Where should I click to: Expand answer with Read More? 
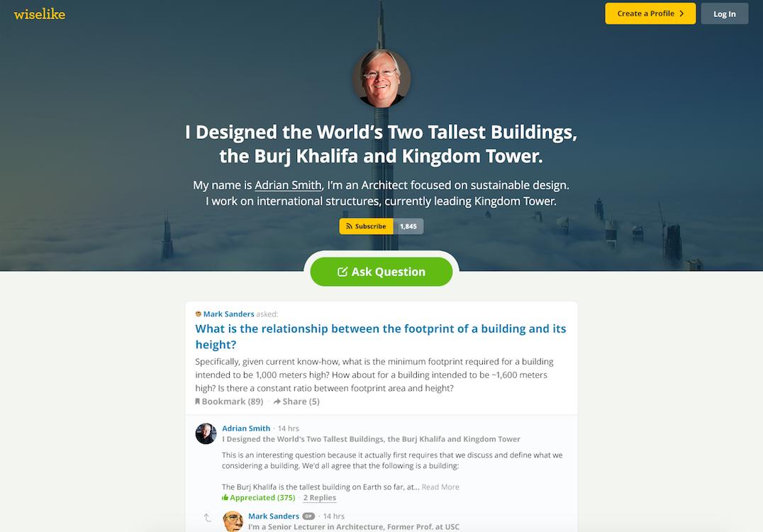click(440, 487)
